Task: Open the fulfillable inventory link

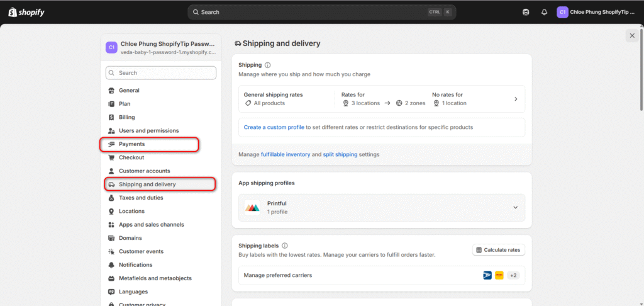Action: pos(286,155)
